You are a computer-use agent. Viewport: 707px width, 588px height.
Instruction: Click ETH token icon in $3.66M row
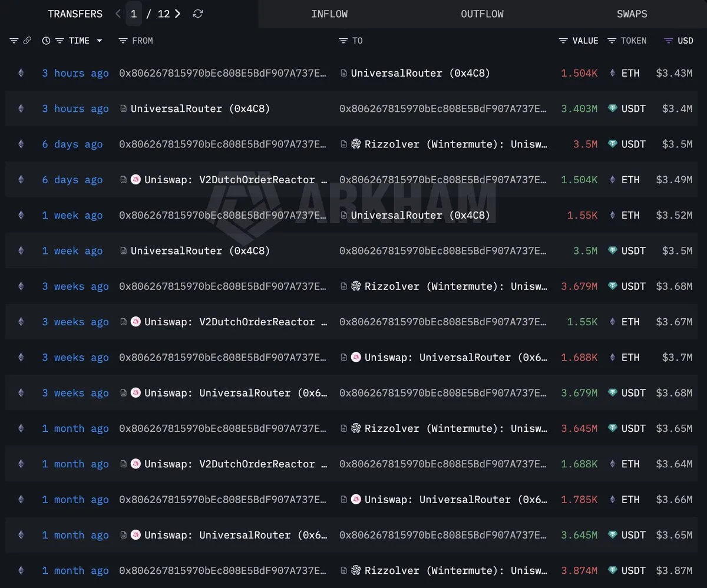612,499
